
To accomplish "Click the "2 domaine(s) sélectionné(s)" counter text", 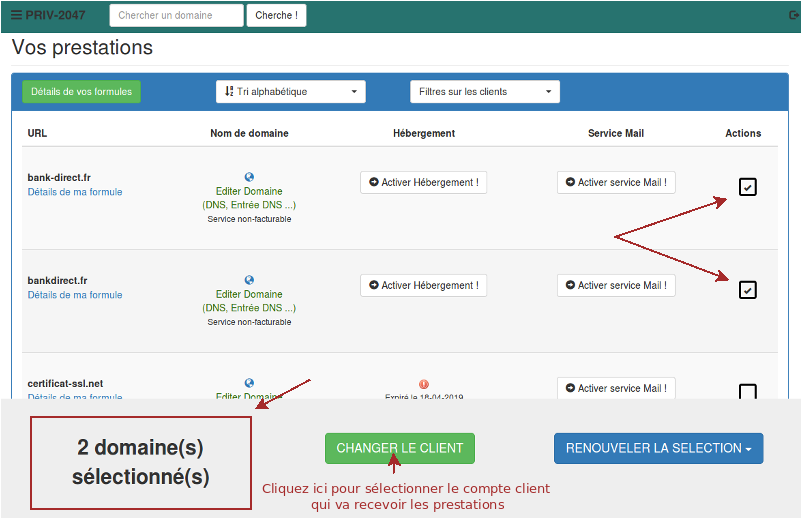I will pos(140,462).
